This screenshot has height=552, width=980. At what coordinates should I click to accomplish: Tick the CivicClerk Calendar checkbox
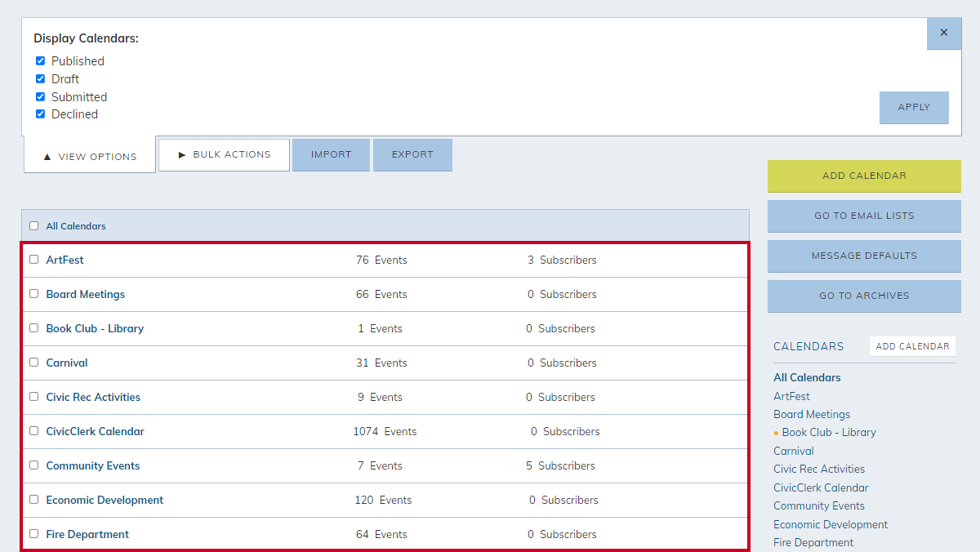tap(33, 431)
